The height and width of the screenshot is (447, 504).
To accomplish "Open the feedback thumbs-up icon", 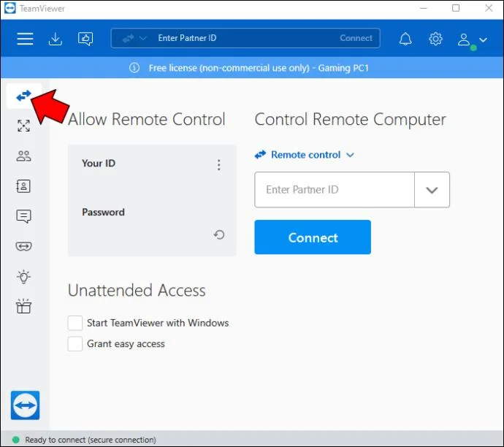I will click(x=85, y=39).
